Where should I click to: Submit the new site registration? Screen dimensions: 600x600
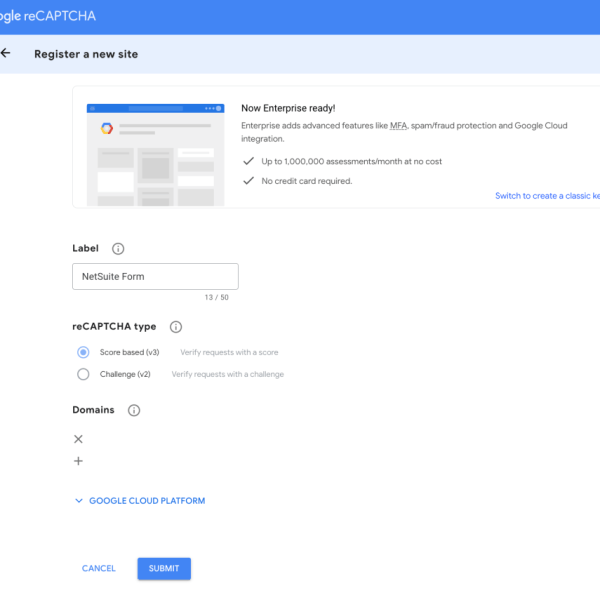[x=164, y=568]
